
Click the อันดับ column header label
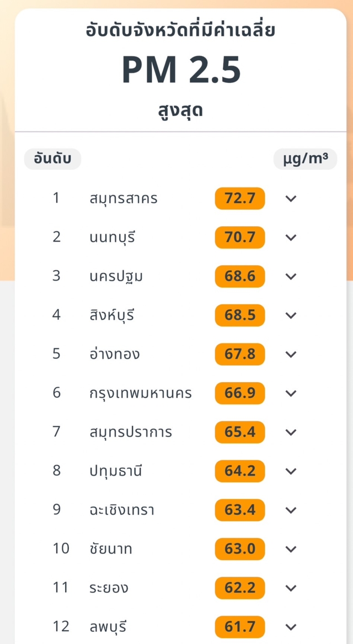tap(52, 159)
